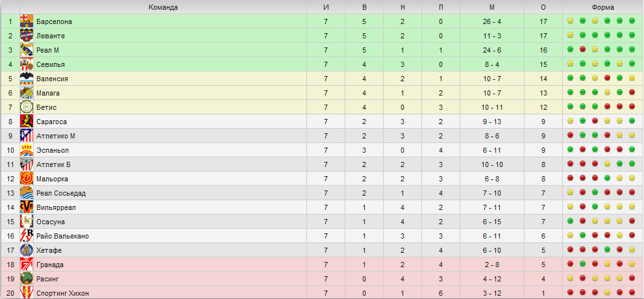Open the Спортинг Хихон team link
This screenshot has height=299, width=644.
[x=63, y=293]
